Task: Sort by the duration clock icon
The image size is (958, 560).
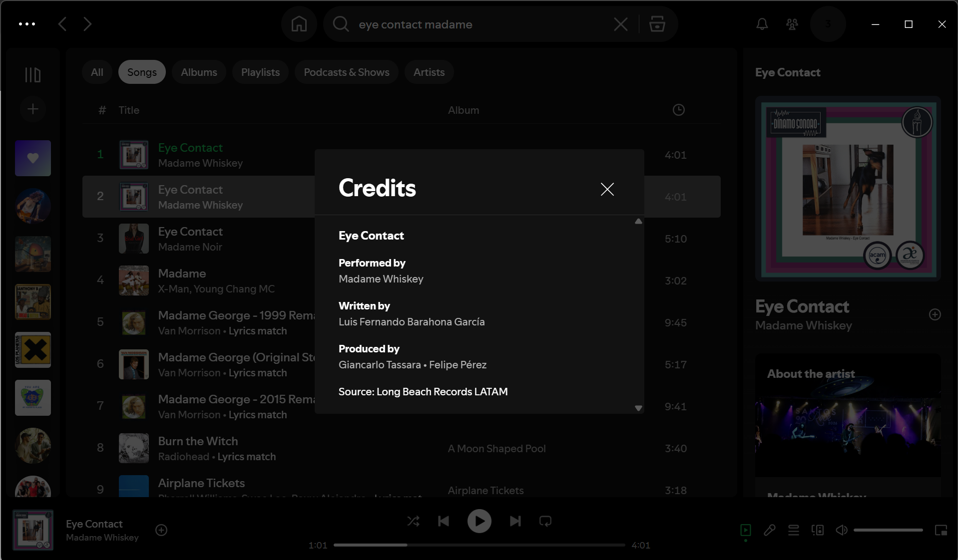Action: (678, 110)
